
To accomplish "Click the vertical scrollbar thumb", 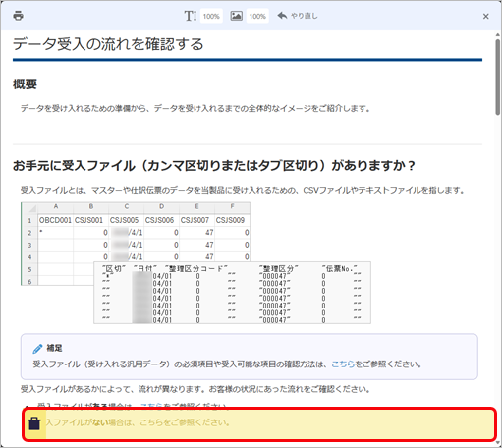I will click(x=498, y=78).
